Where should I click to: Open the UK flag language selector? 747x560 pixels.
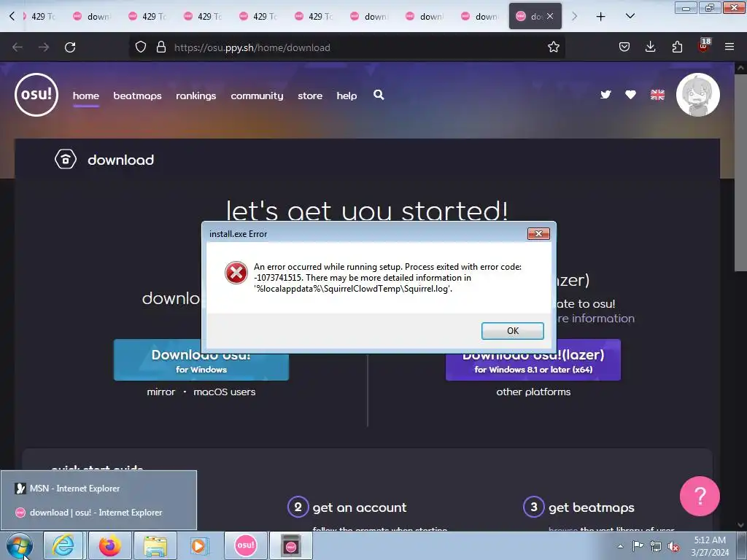coord(657,95)
